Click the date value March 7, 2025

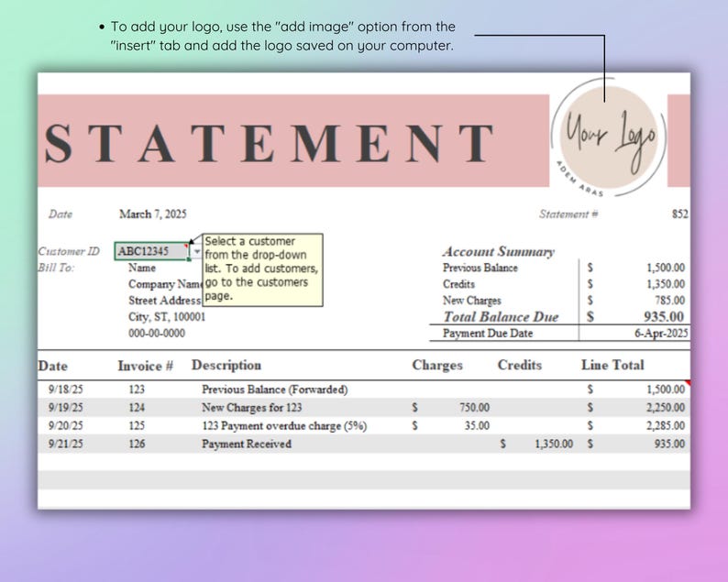(x=153, y=214)
